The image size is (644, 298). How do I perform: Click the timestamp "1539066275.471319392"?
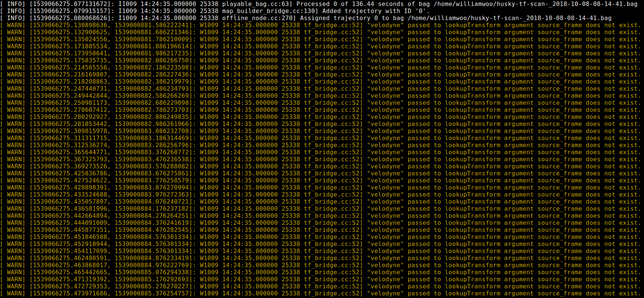(x=70, y=279)
